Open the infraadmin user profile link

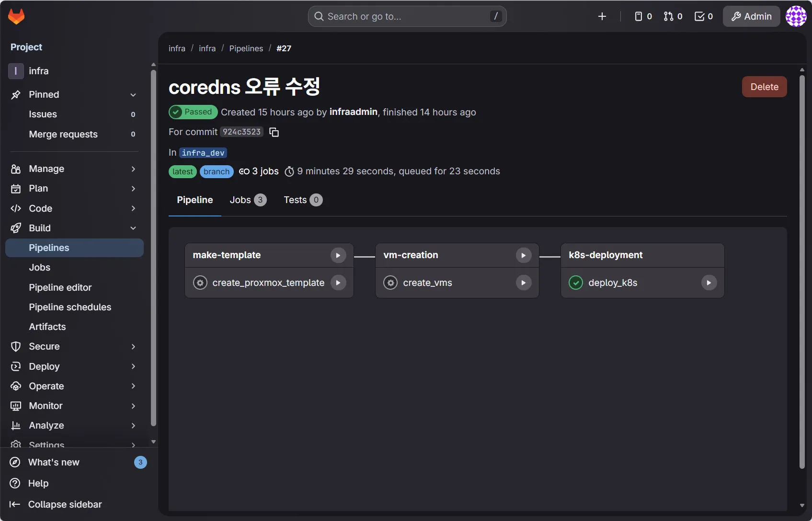354,112
